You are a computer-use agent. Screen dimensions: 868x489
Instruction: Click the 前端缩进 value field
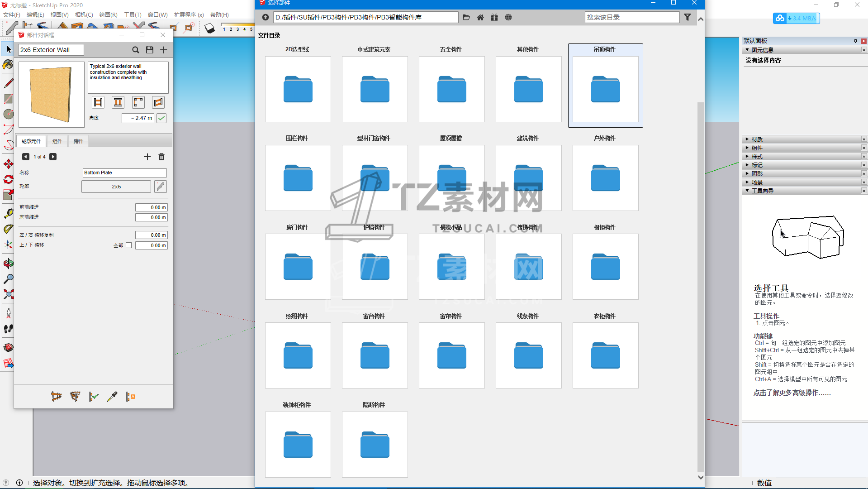click(x=152, y=207)
